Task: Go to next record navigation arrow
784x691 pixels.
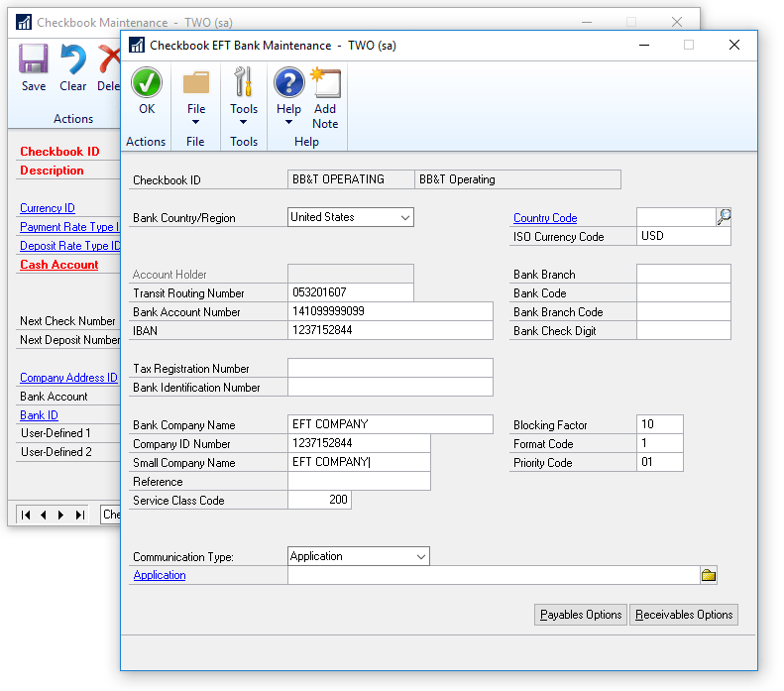Action: tap(60, 515)
